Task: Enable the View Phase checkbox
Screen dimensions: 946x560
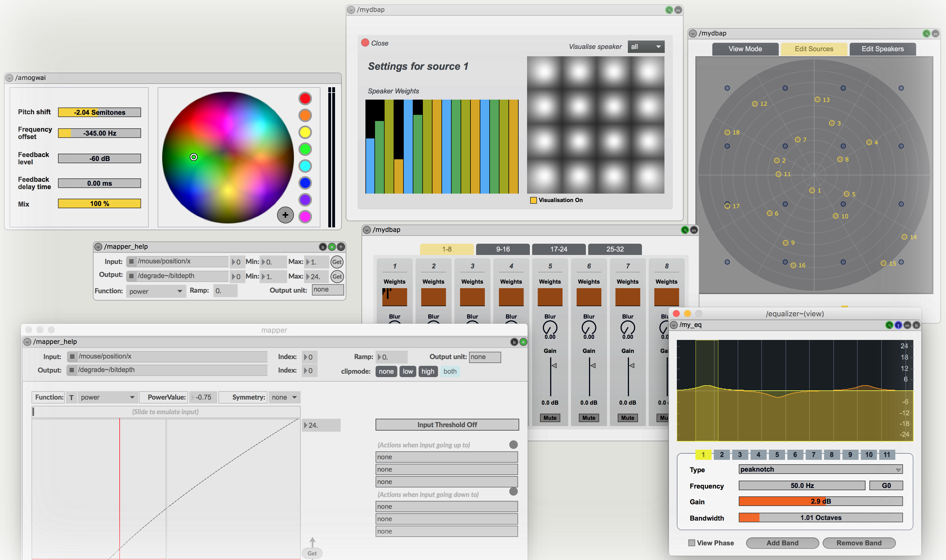Action: (x=691, y=543)
